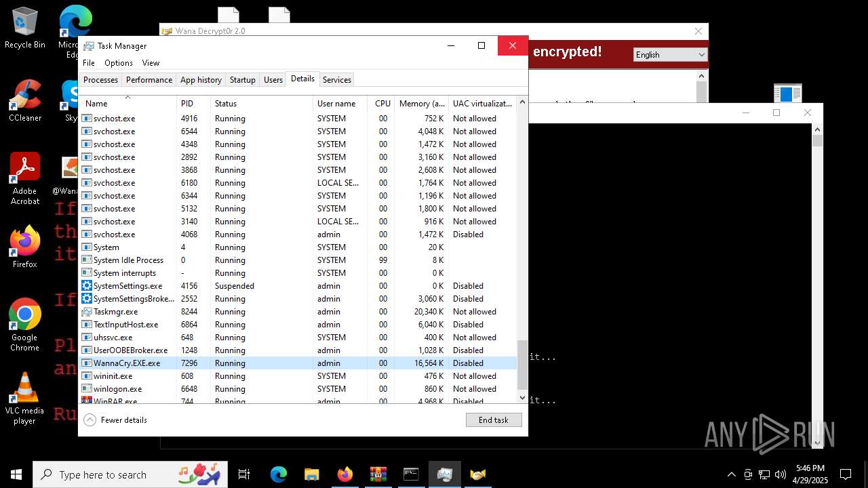The height and width of the screenshot is (488, 868).
Task: Open the network tray icon
Action: 764,474
